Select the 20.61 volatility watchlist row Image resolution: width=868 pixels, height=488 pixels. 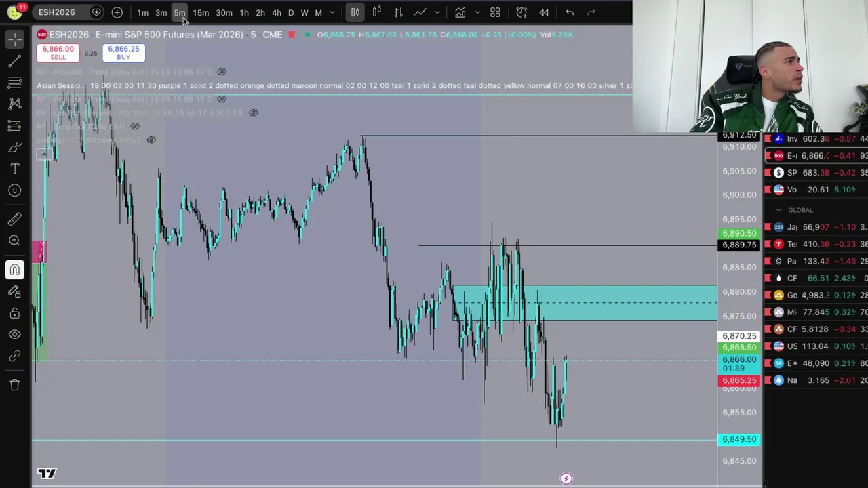click(816, 190)
